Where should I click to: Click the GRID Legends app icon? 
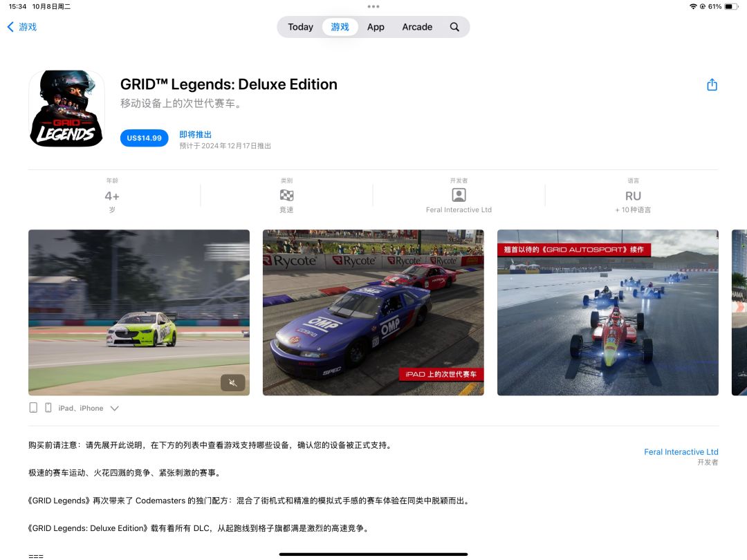tap(66, 109)
